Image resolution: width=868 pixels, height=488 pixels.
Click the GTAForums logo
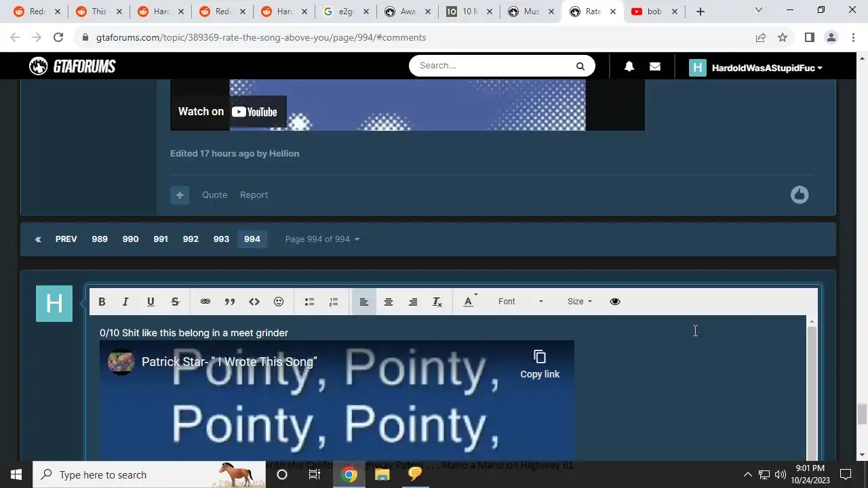[73, 66]
